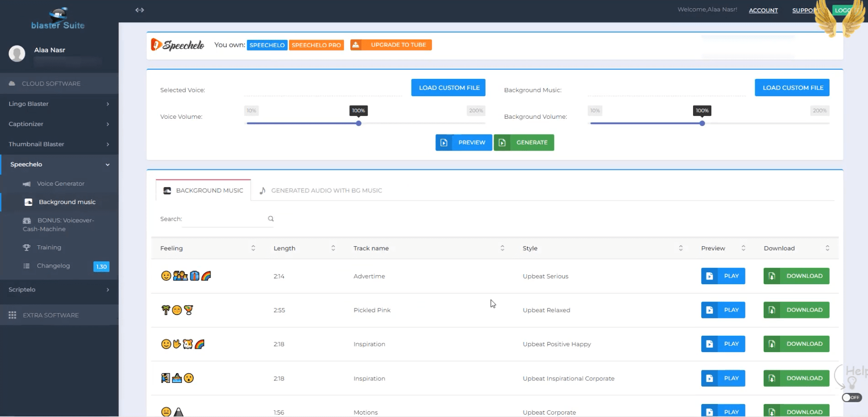Viewport: 868px width, 417px height.
Task: Click the Alaa Nasr profile avatar
Action: tap(17, 53)
